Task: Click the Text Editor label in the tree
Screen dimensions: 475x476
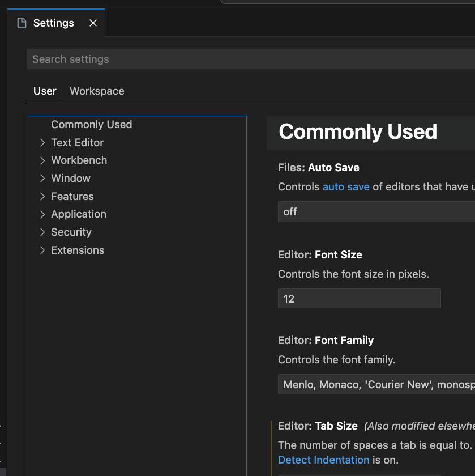Action: coord(78,143)
